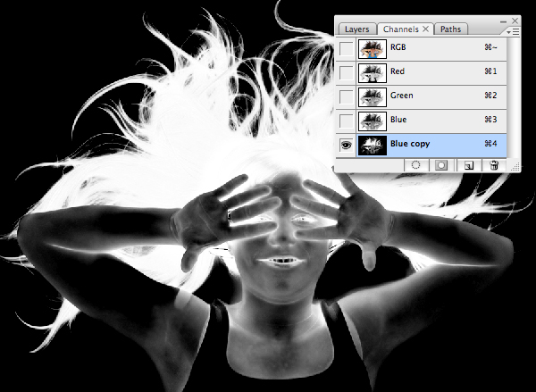Show the Red channel visibility box

tap(346, 72)
